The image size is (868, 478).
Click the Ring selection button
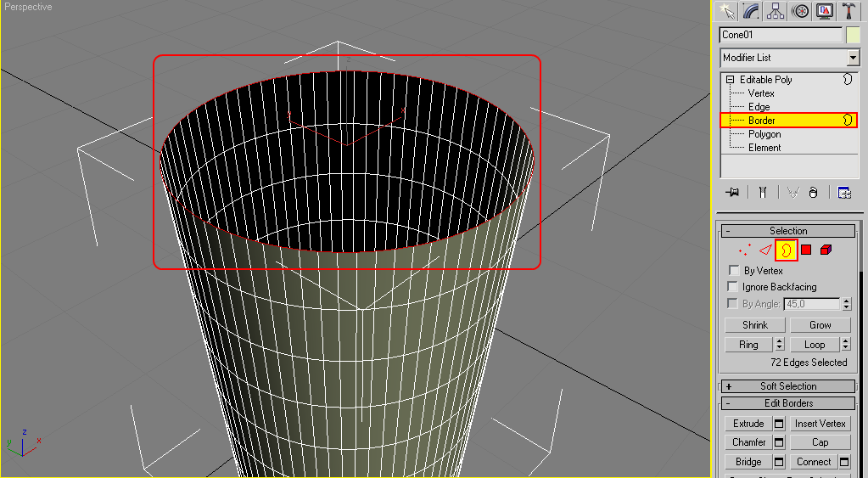pos(748,345)
